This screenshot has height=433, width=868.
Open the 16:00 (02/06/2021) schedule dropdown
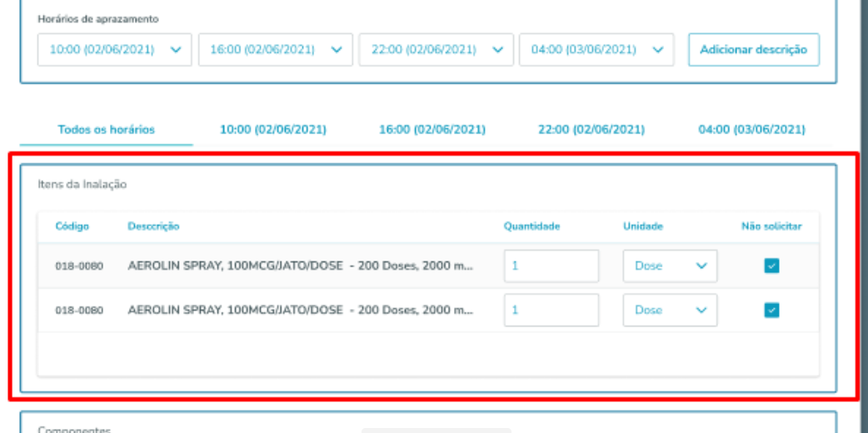pyautogui.click(x=275, y=50)
